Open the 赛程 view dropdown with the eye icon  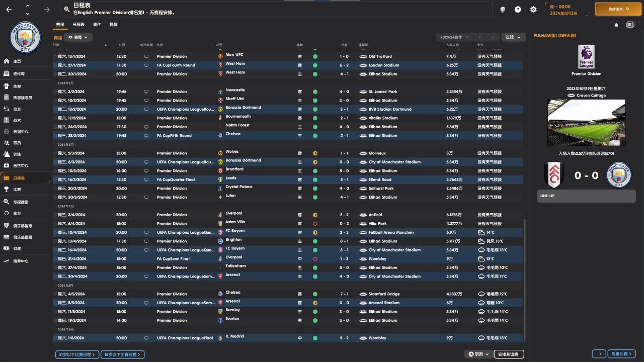click(x=78, y=37)
